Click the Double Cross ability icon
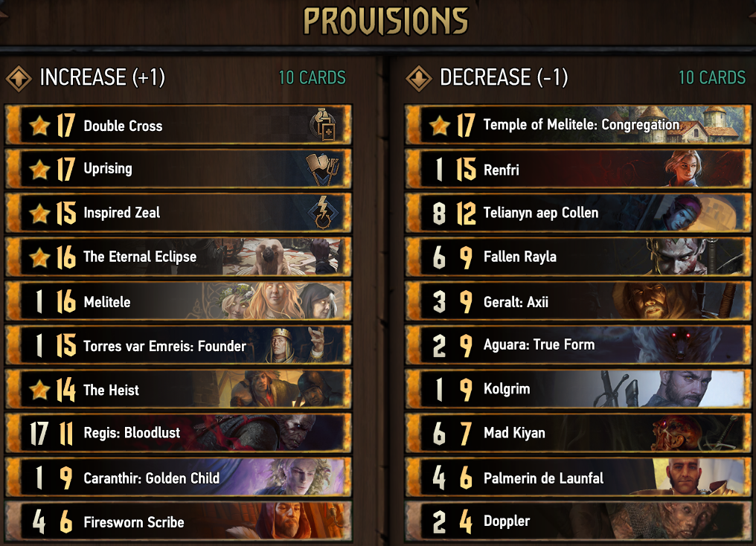Viewport: 756px width, 546px height. (322, 126)
